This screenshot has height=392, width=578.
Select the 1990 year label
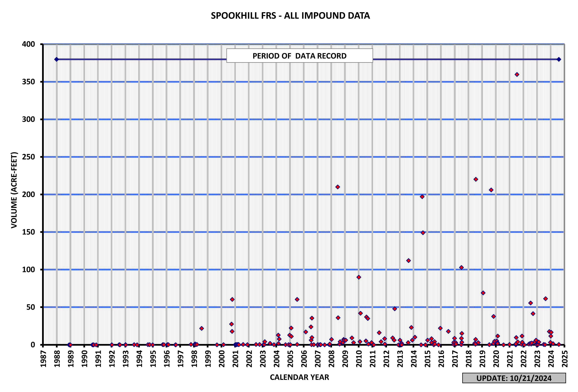[84, 359]
